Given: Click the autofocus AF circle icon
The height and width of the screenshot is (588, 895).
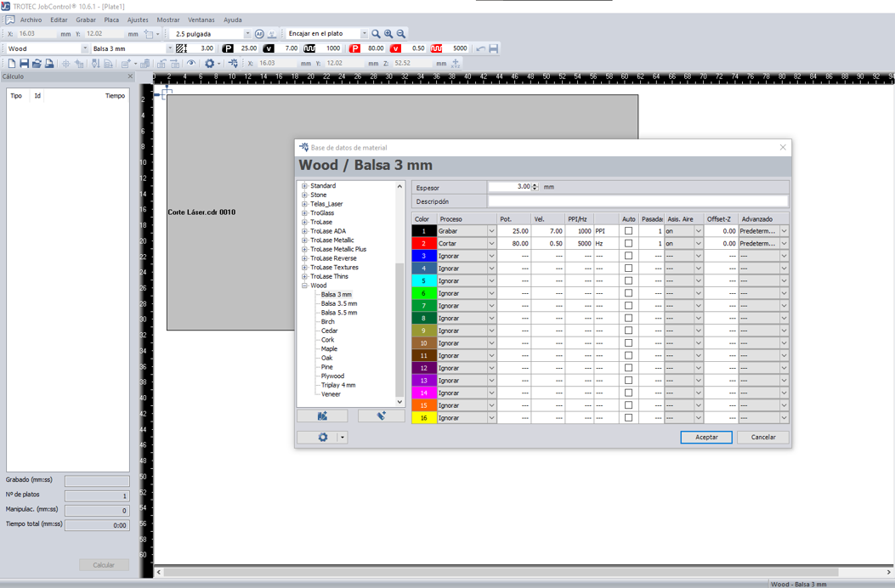Looking at the screenshot, I should click(x=259, y=34).
